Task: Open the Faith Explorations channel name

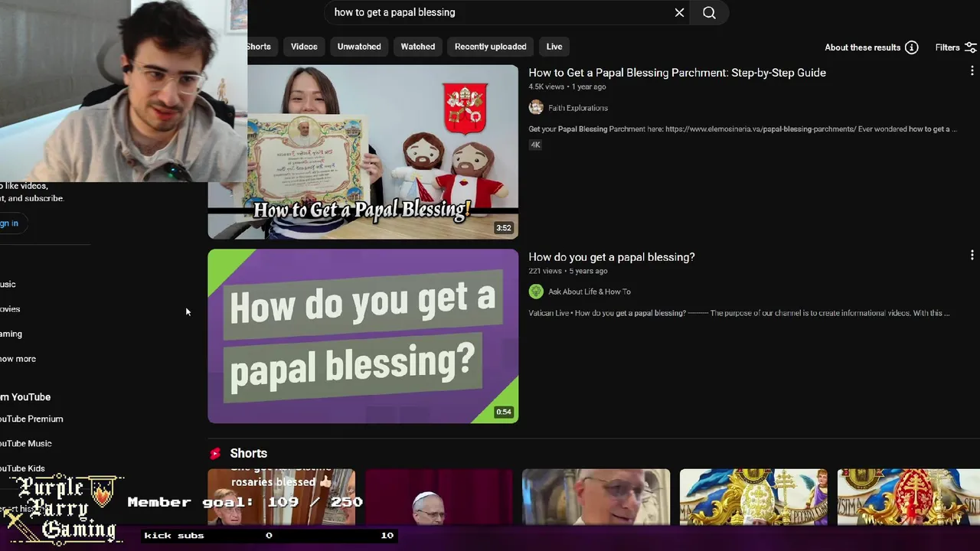Action: (578, 108)
